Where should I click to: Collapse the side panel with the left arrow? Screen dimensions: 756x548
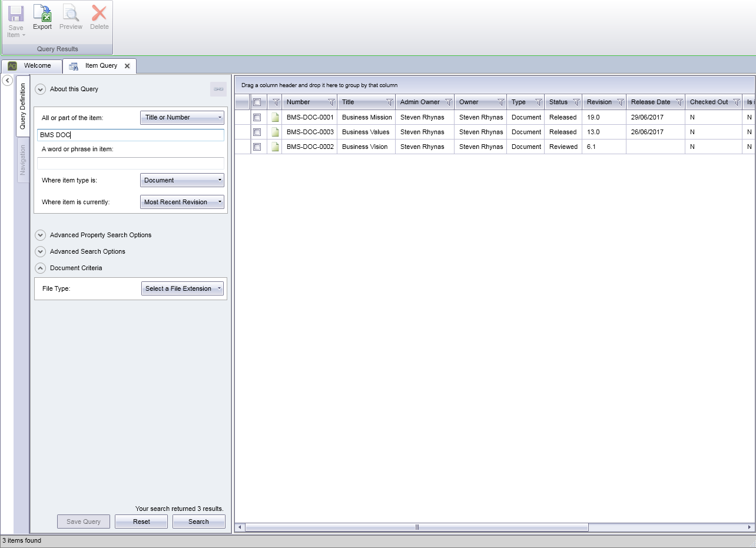8,81
